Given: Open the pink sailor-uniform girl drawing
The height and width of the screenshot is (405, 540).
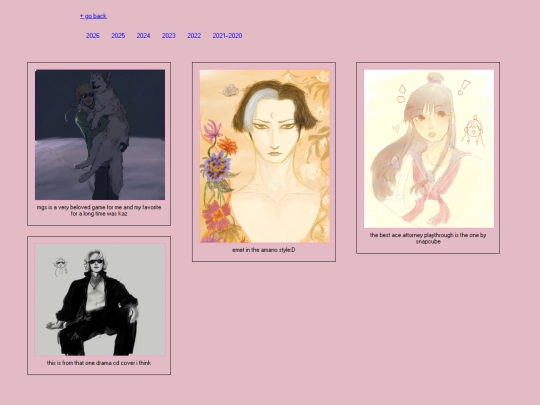Looking at the screenshot, I should tap(429, 149).
